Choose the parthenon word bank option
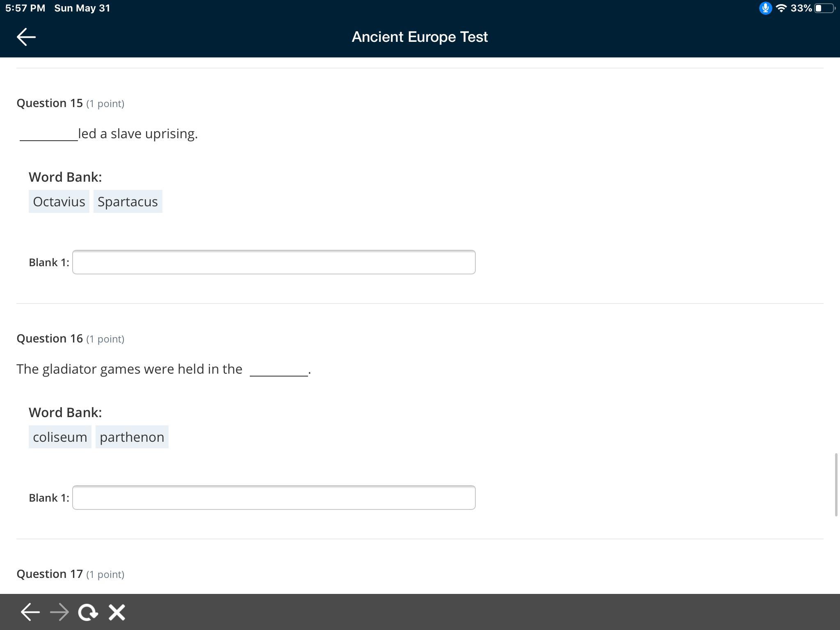 click(x=132, y=437)
